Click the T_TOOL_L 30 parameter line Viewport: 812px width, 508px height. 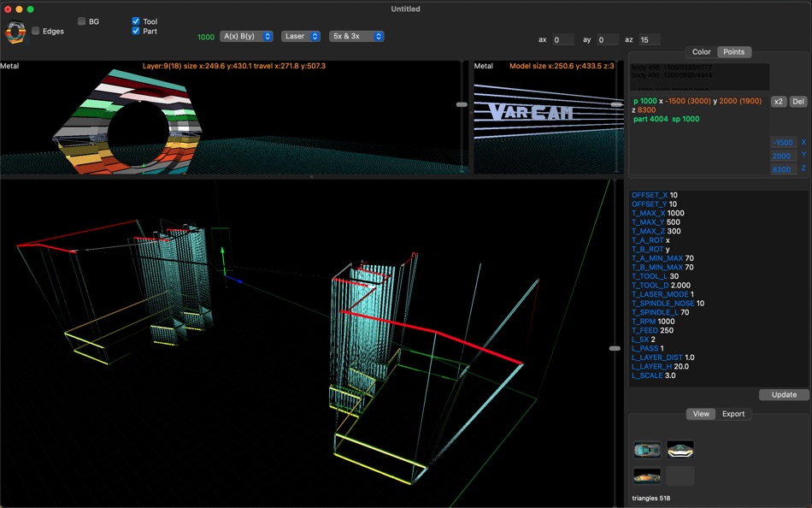coord(655,276)
